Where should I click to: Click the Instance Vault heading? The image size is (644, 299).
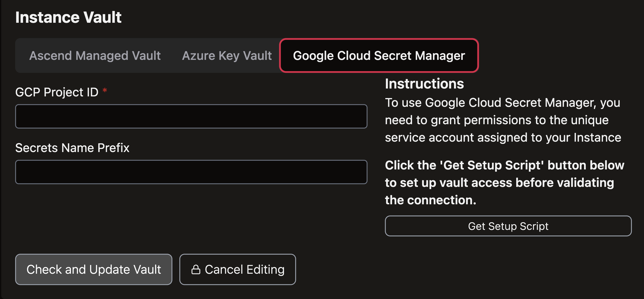click(68, 17)
